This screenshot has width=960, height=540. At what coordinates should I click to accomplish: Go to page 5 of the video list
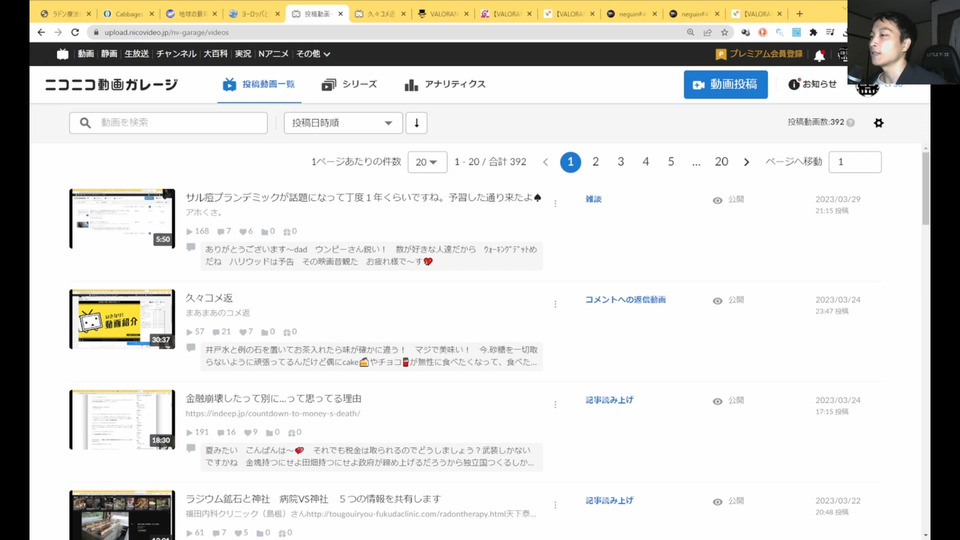click(671, 162)
